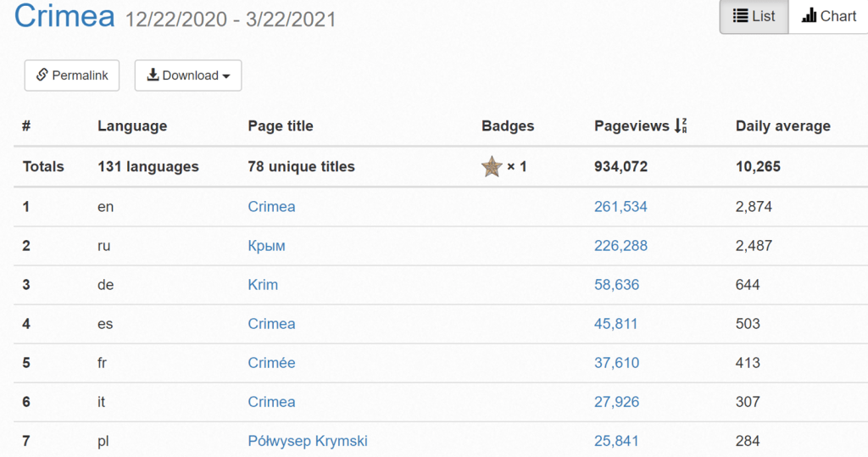This screenshot has width=868, height=457.
Task: View pageviews 261,534 for English article
Action: point(620,207)
